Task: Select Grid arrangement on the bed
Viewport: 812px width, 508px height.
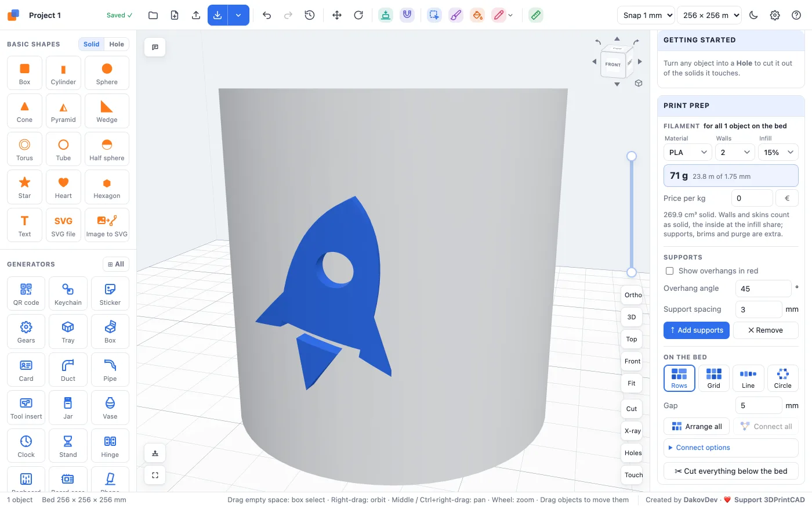Action: 714,378
